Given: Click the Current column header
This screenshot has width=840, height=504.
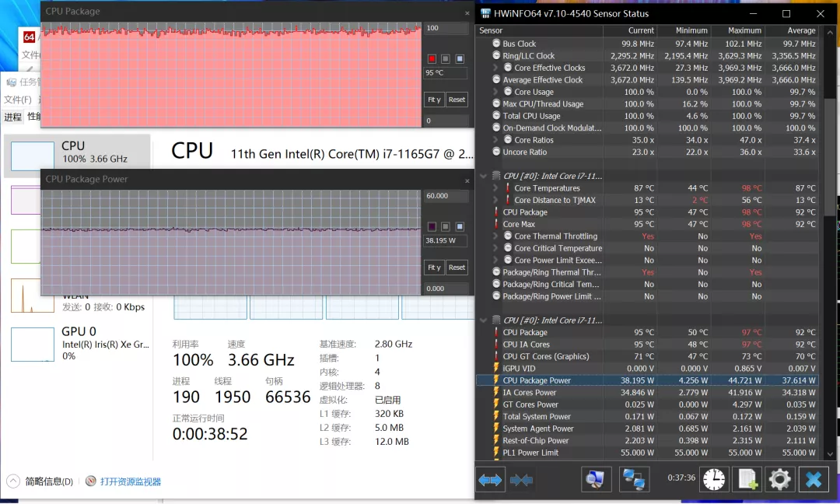Looking at the screenshot, I should point(630,30).
